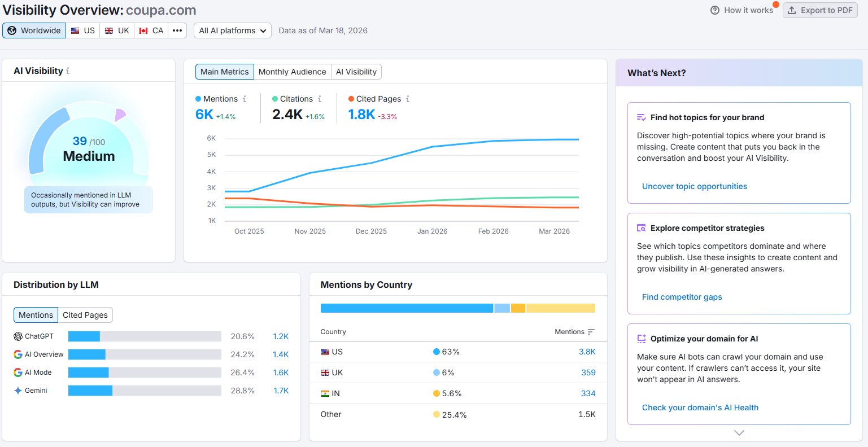Click the Mentions metric info icon
This screenshot has width=868, height=447.
pos(245,99)
